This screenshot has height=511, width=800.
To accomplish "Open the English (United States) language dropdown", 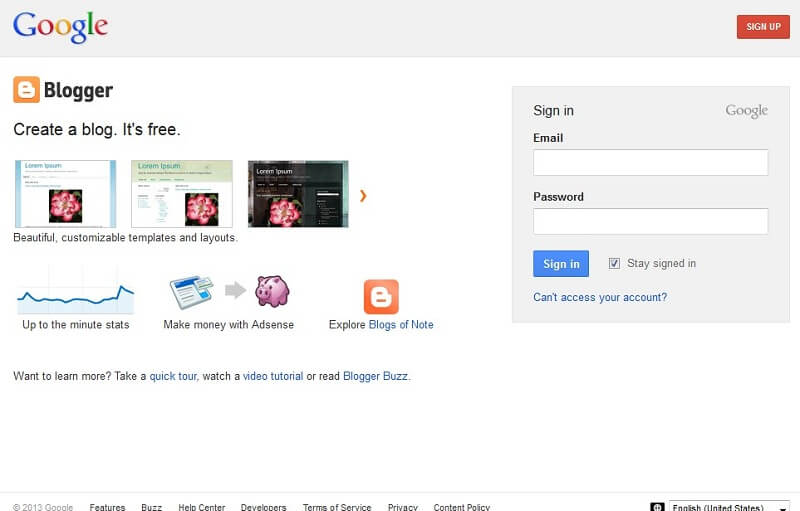I will (x=729, y=507).
